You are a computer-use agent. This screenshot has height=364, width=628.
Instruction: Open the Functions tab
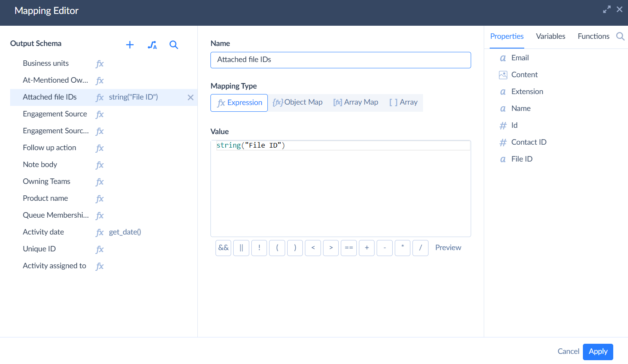(593, 36)
